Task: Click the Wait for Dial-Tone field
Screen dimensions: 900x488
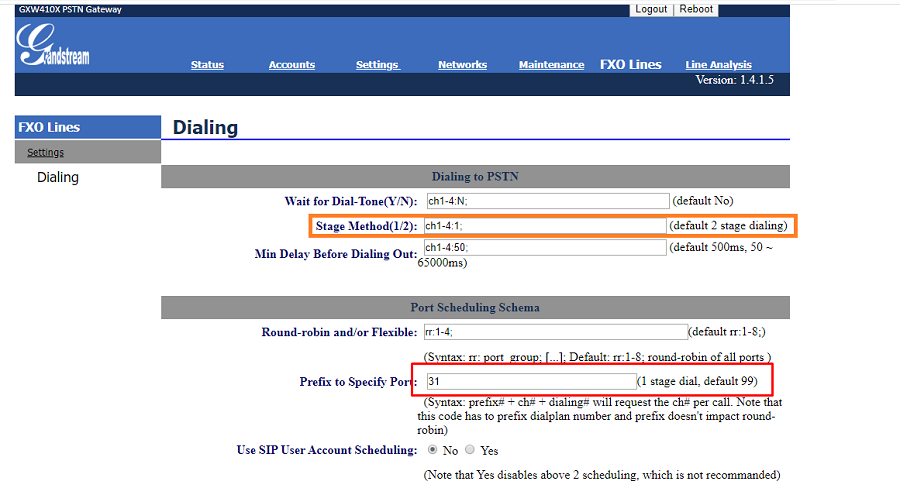Action: coord(546,200)
